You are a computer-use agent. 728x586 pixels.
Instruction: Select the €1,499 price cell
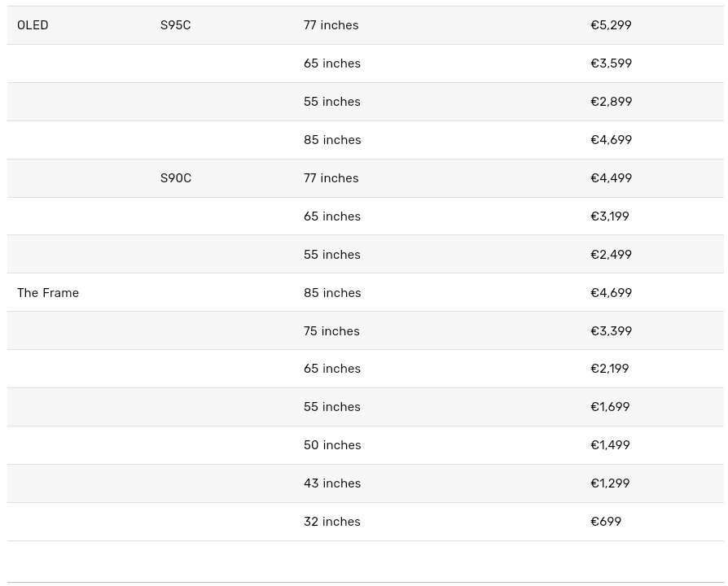609,445
